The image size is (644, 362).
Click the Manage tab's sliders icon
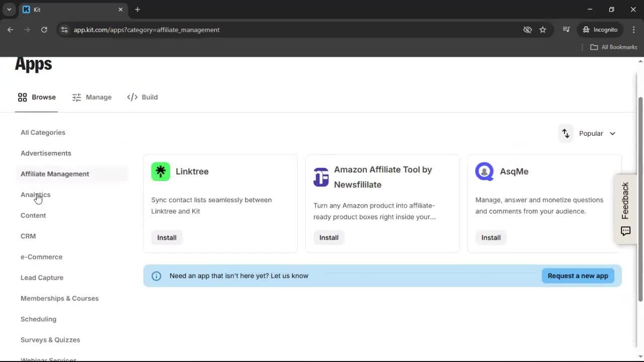point(77,97)
